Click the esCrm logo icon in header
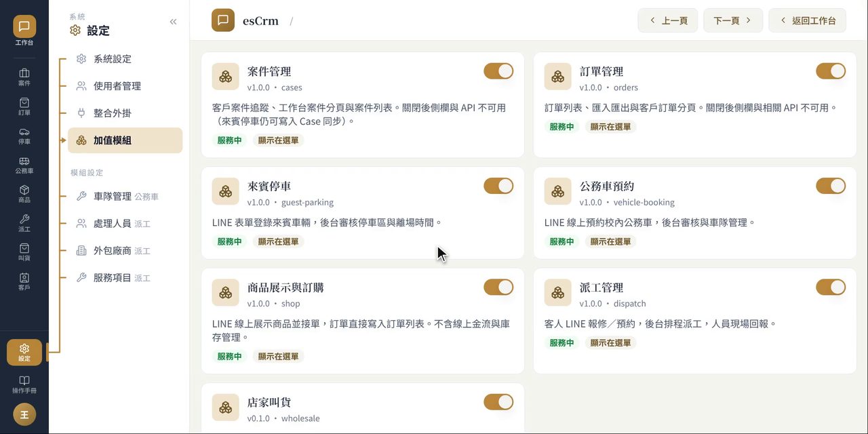Image resolution: width=868 pixels, height=434 pixels. click(223, 20)
